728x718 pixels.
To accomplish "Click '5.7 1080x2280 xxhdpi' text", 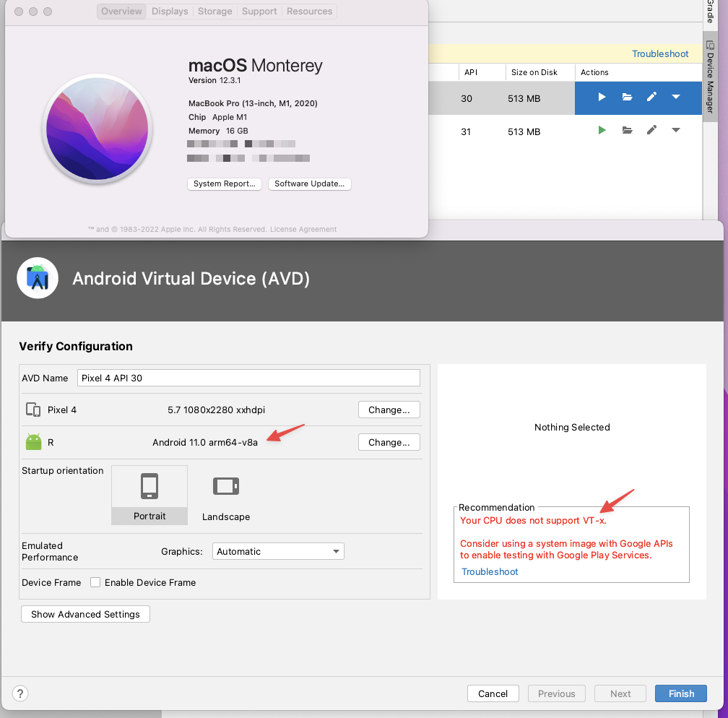I will (216, 410).
